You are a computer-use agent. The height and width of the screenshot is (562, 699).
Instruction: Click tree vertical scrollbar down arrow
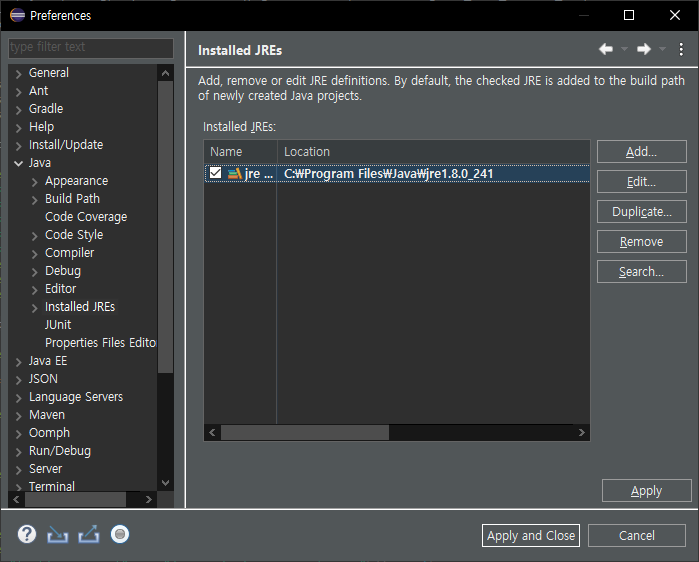(165, 483)
